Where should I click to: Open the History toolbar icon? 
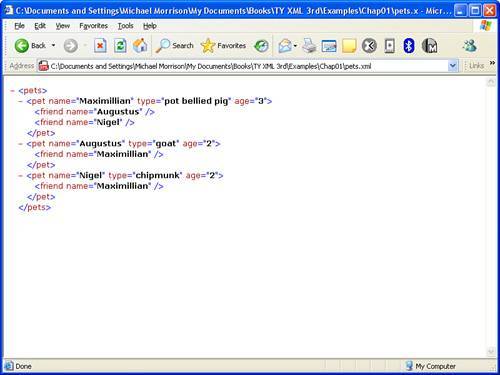click(261, 46)
